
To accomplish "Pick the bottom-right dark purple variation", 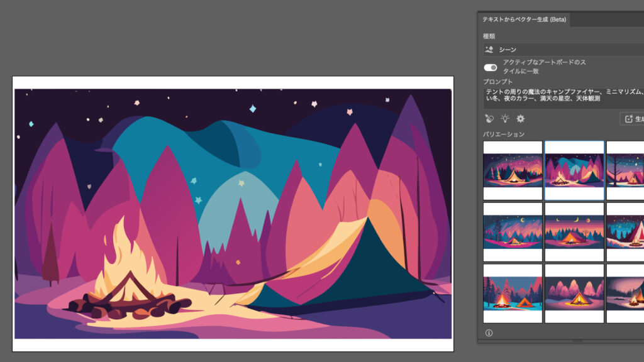I will 626,293.
